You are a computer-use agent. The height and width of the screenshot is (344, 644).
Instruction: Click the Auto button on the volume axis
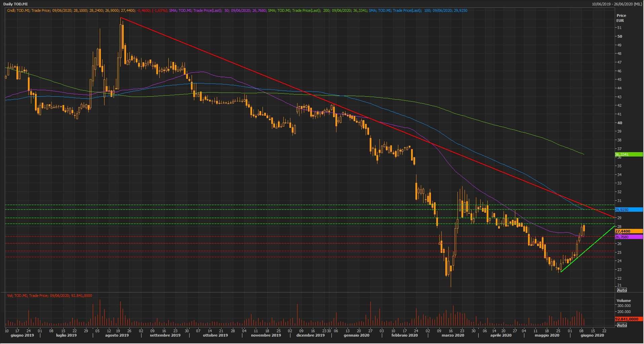622,325
